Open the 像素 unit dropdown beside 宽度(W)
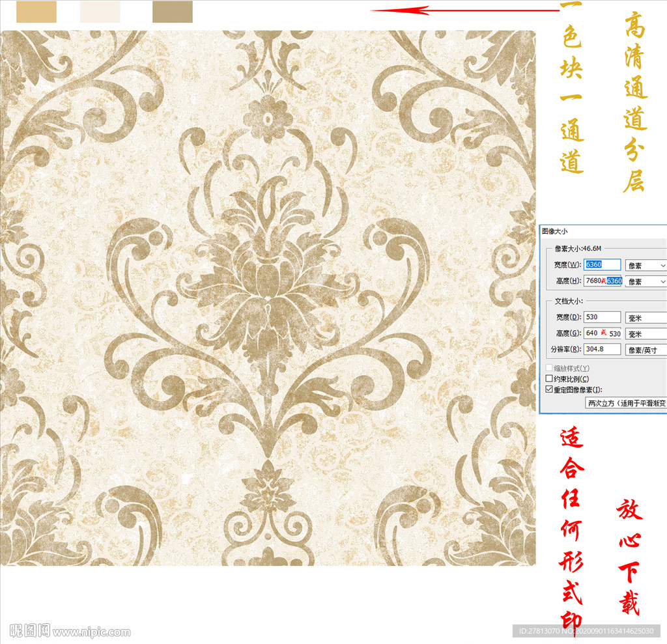This screenshot has width=667, height=644. click(646, 266)
